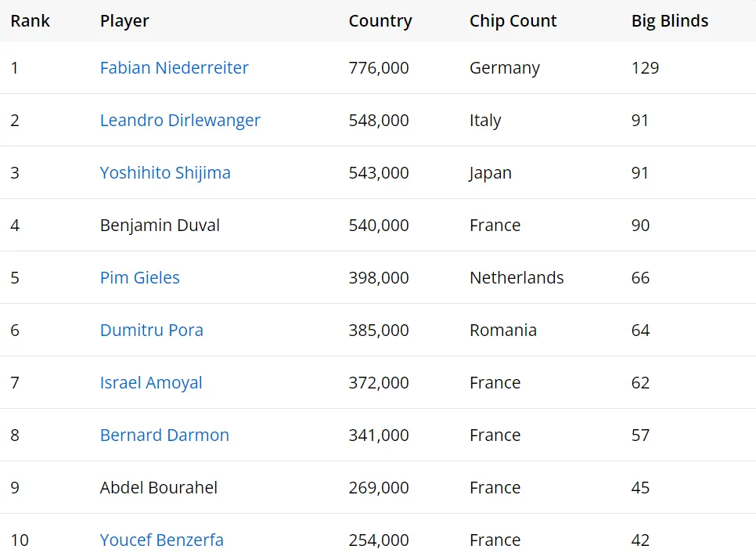Click the Chip Count column header
756x560 pixels.
[x=513, y=21]
